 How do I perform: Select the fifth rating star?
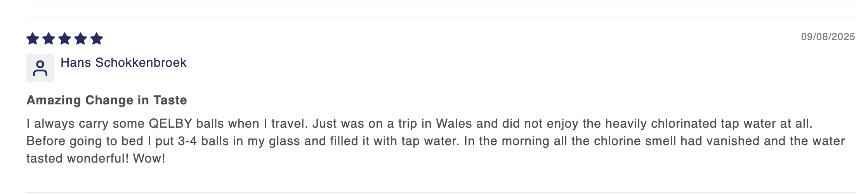click(x=96, y=39)
